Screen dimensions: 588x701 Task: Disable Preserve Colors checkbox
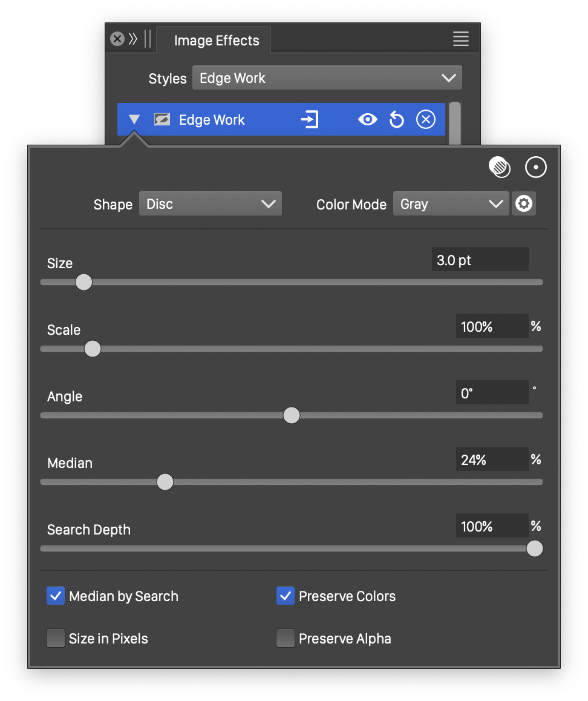286,596
